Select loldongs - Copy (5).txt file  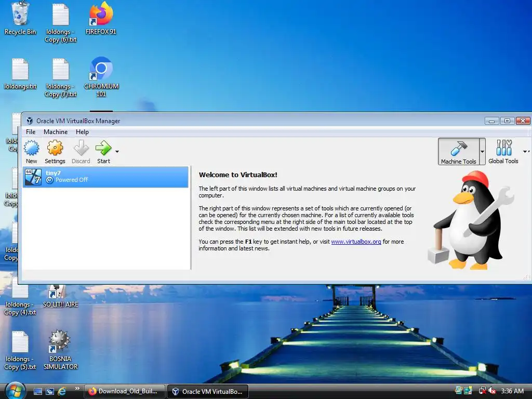[20, 351]
